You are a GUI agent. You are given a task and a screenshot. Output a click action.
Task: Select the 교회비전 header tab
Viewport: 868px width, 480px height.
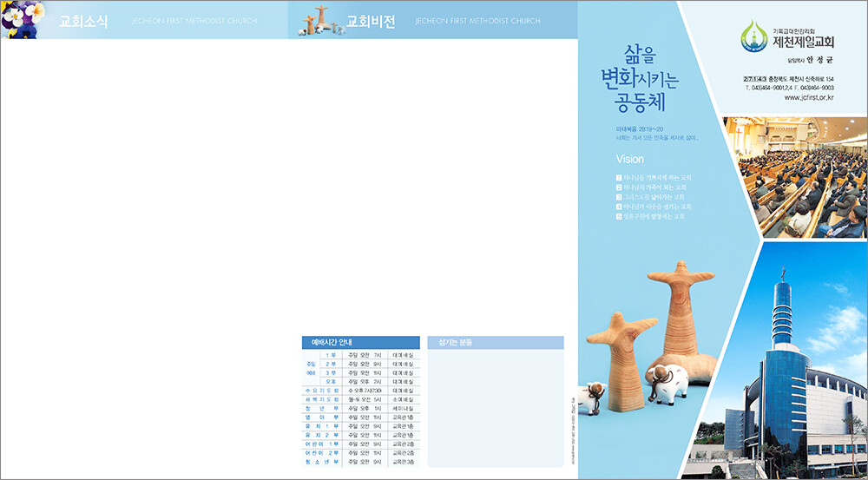371,21
